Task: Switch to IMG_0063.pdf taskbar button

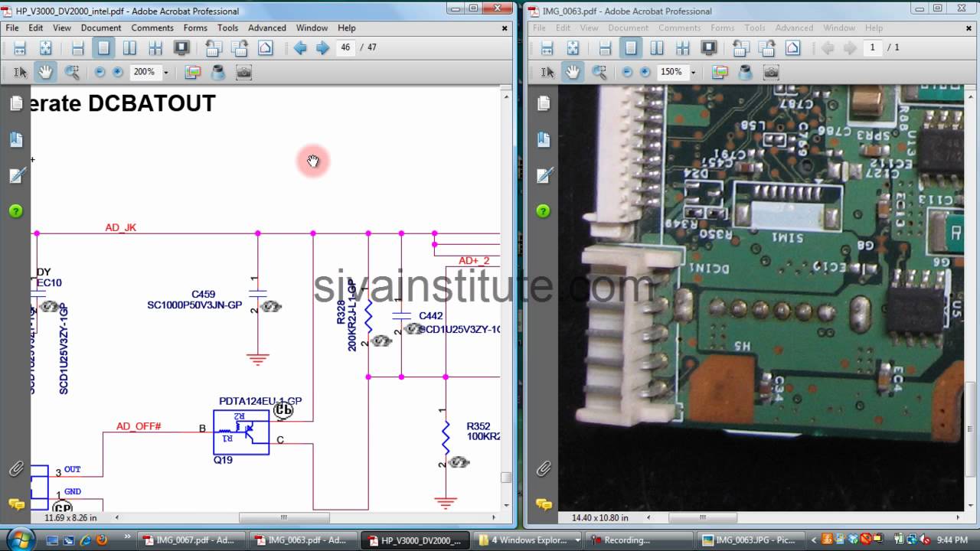Action: (x=303, y=540)
